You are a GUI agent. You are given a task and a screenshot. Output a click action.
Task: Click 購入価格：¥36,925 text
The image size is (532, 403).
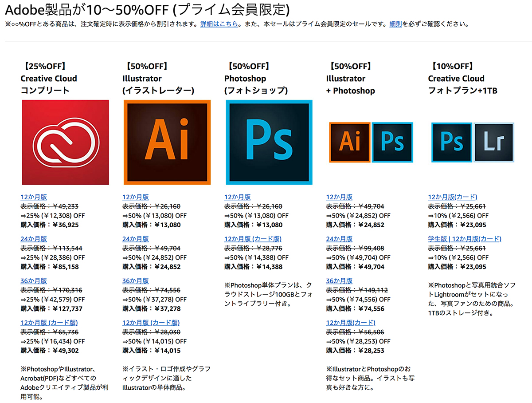pos(50,225)
